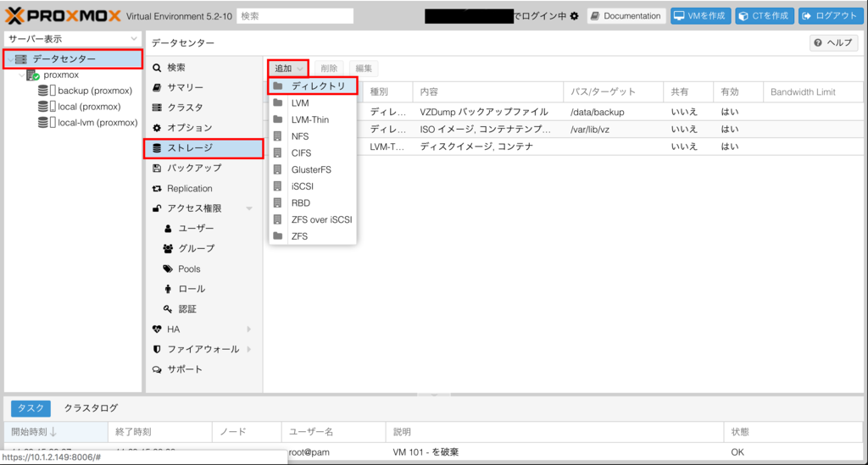This screenshot has width=868, height=465.
Task: Click the ロール figure icon
Action: [169, 289]
